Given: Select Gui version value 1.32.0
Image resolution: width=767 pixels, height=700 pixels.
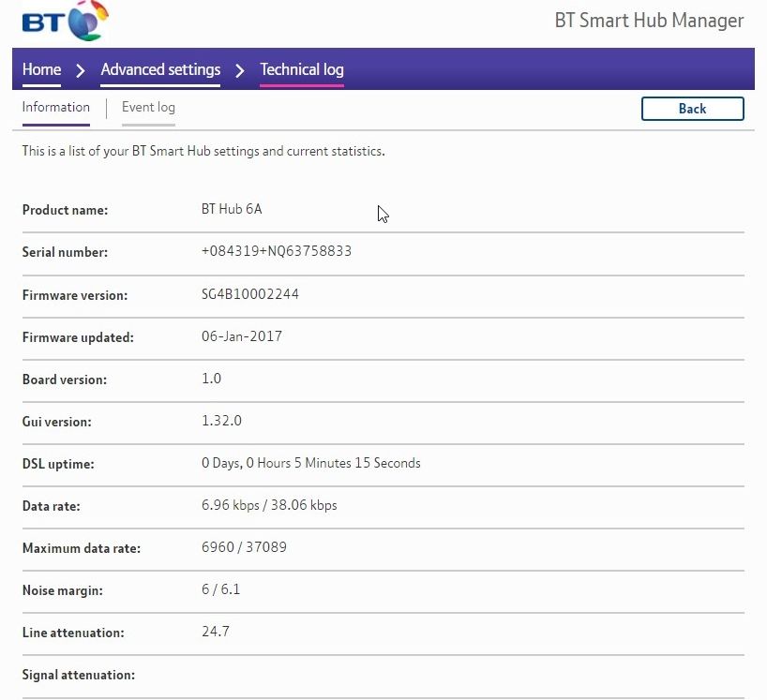Looking at the screenshot, I should click(x=221, y=421).
